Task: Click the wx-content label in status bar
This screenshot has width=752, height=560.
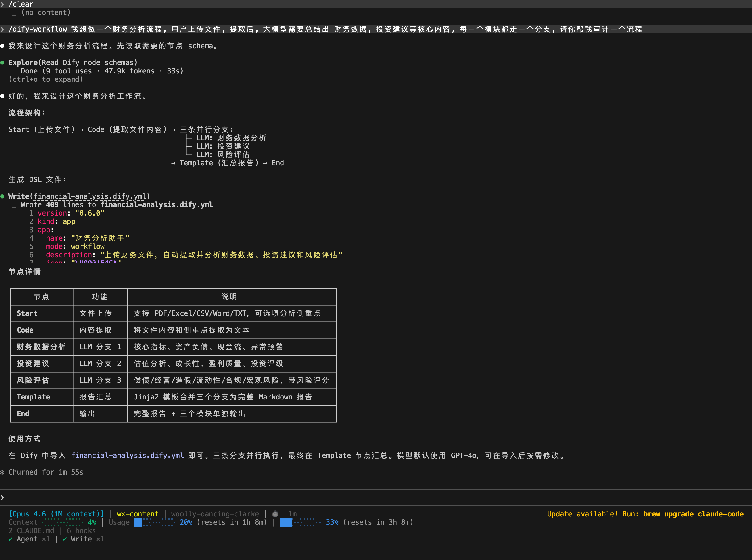Action: pyautogui.click(x=138, y=514)
